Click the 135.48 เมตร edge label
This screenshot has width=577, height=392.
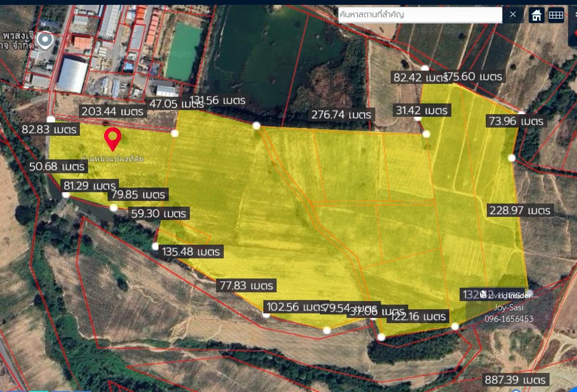click(x=191, y=251)
